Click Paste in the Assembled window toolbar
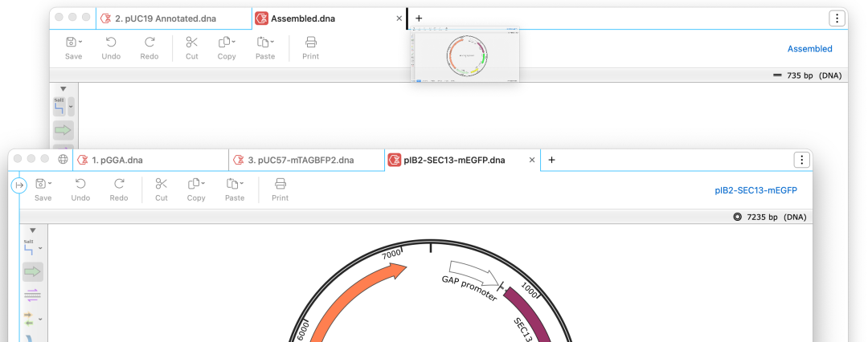Screen dimensions: 868x342 tap(264, 48)
